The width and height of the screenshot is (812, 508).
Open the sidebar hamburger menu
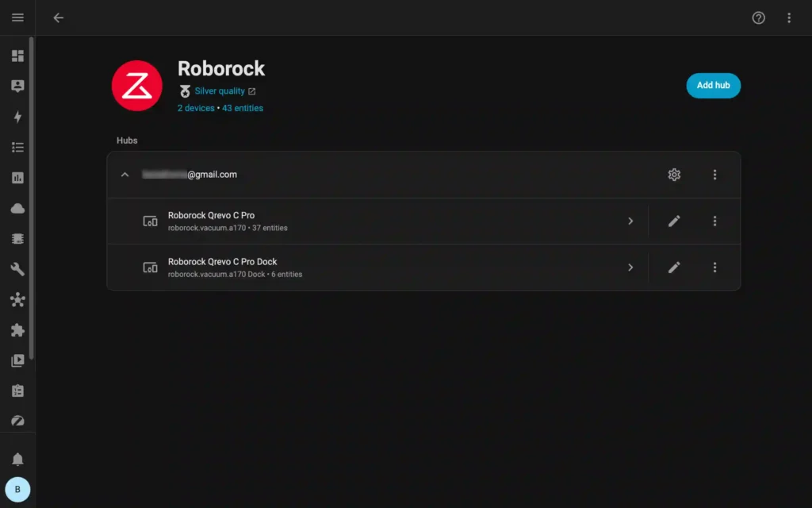(x=17, y=17)
